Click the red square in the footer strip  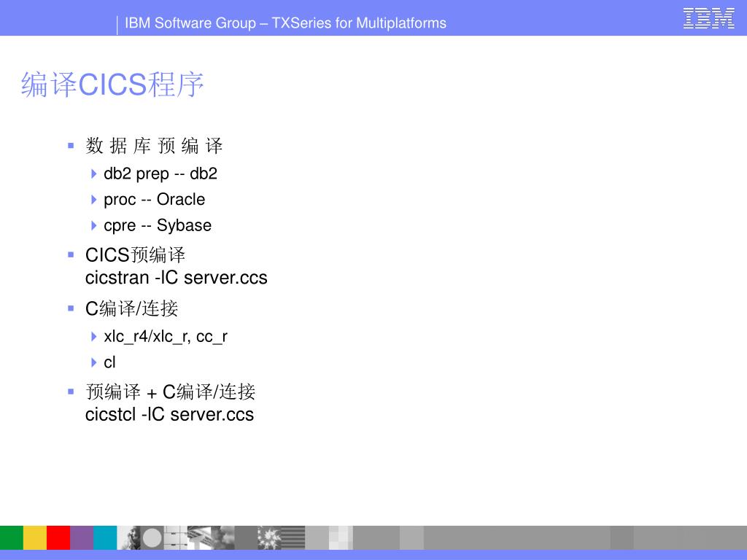(58, 537)
